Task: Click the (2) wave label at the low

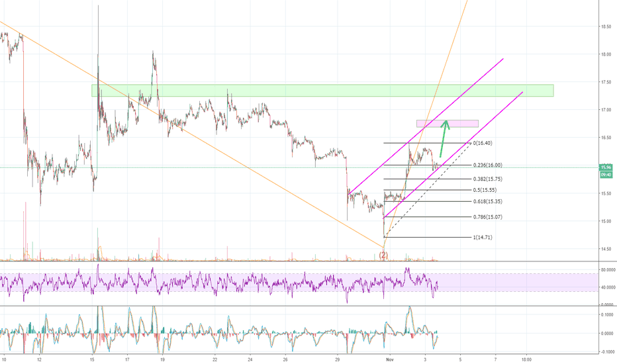Action: click(x=383, y=255)
